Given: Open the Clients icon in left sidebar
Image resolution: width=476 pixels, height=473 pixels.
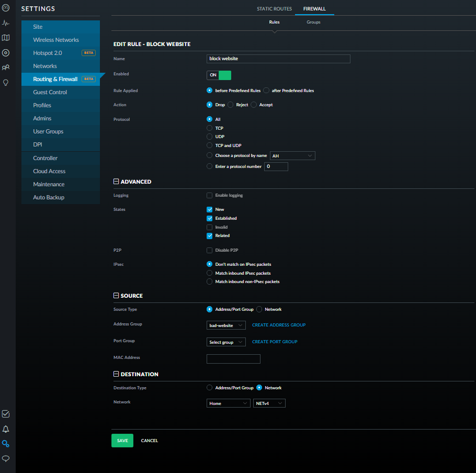Looking at the screenshot, I should [x=6, y=67].
